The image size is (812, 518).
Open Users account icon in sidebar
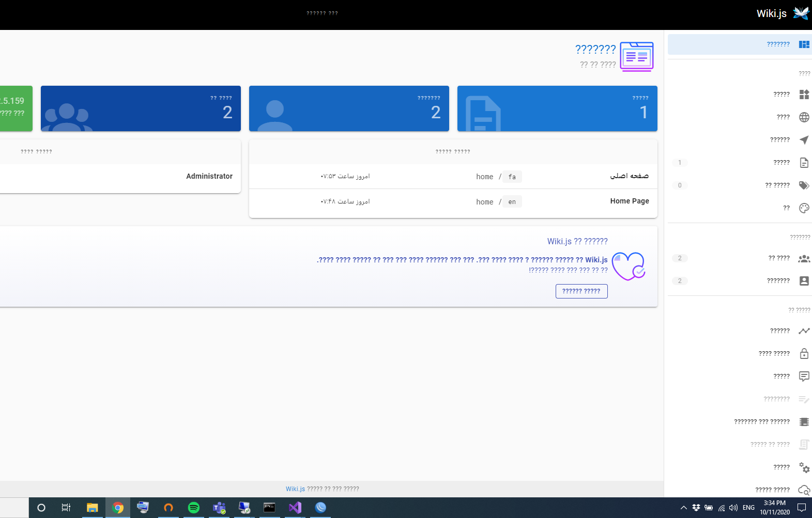pos(804,281)
